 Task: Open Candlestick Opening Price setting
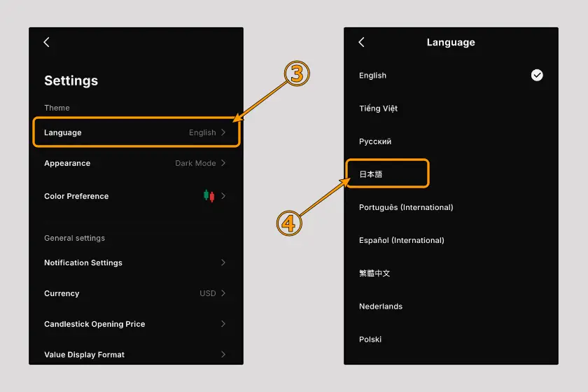tap(136, 324)
